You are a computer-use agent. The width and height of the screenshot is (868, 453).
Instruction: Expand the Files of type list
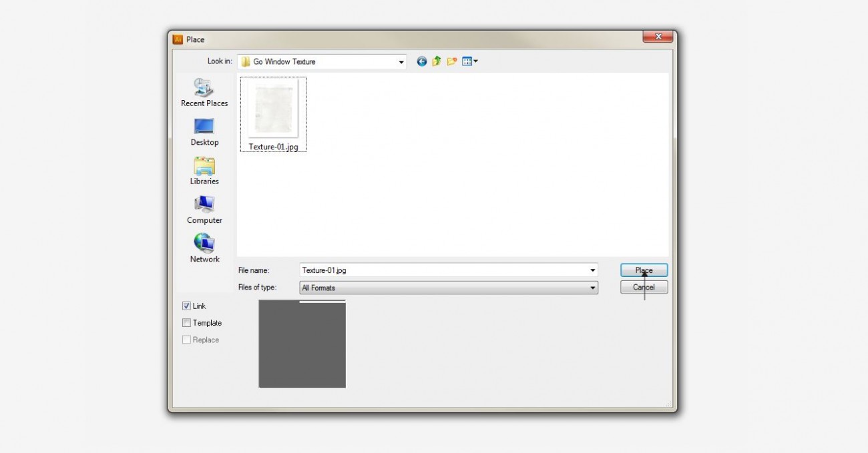coord(592,288)
